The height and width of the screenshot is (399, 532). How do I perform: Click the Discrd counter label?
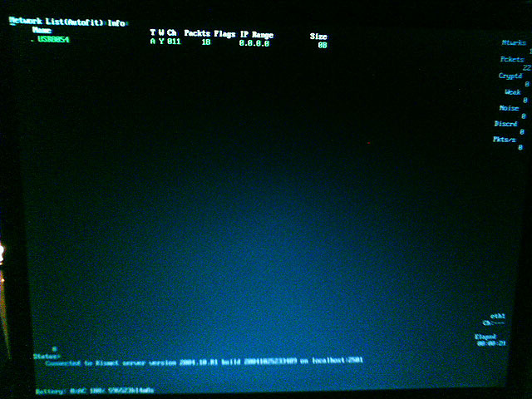505,124
